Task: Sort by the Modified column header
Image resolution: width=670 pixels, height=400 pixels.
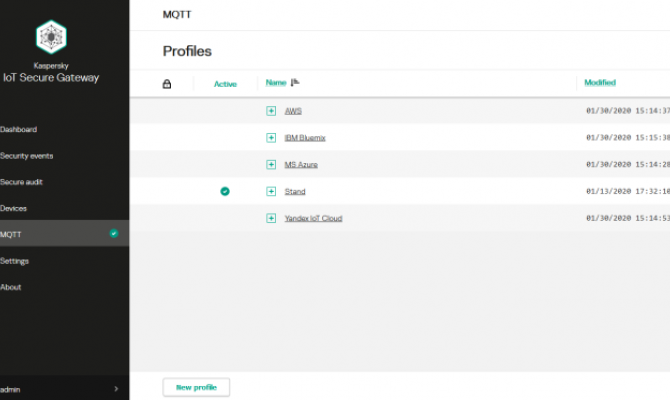Action: click(x=600, y=82)
